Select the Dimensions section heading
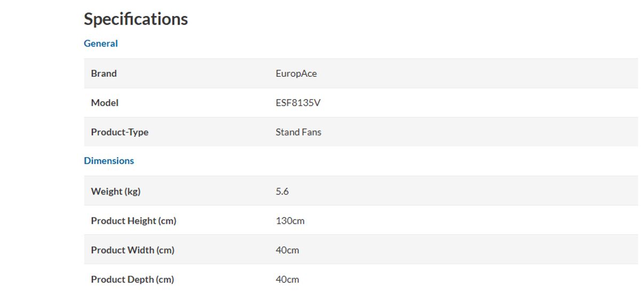644x292 pixels. (109, 161)
